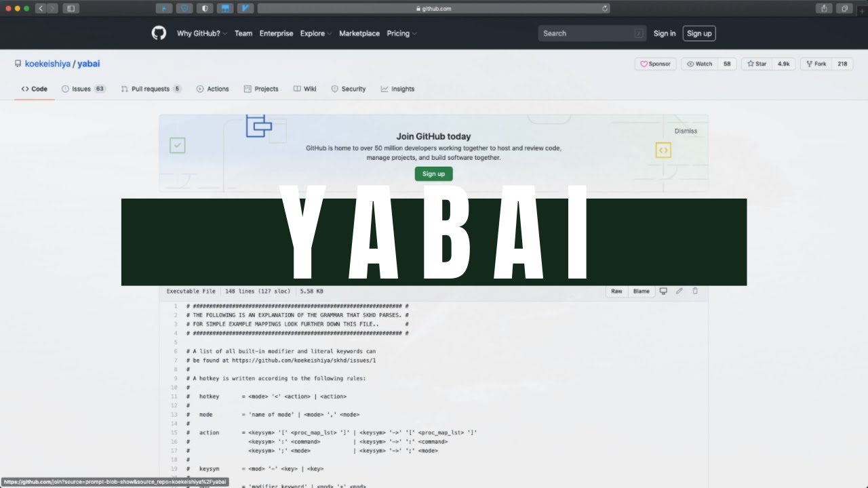The width and height of the screenshot is (868, 488).
Task: Click the "148 lines (127 sloc)" text
Action: 258,291
